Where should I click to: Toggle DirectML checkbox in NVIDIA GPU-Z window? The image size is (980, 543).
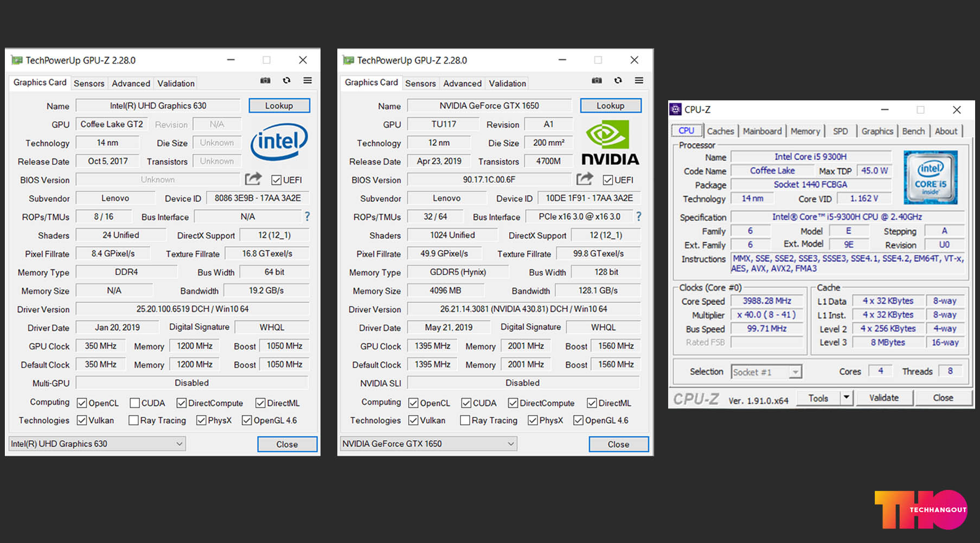[x=592, y=403]
